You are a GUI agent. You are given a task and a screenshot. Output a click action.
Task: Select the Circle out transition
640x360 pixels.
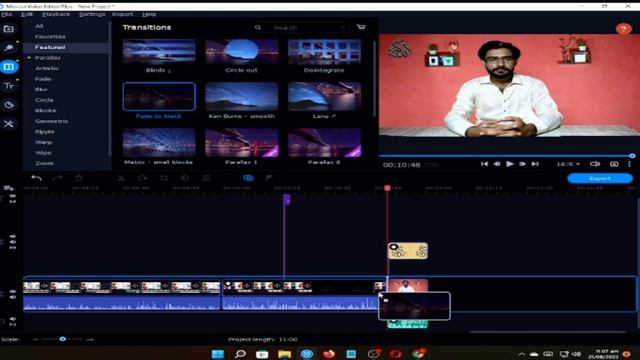[242, 51]
